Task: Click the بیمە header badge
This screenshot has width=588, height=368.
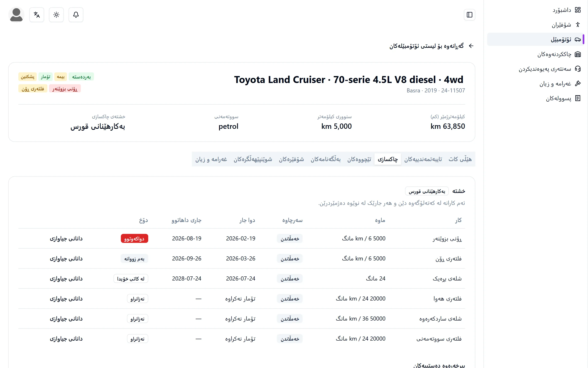Action: 61,77
